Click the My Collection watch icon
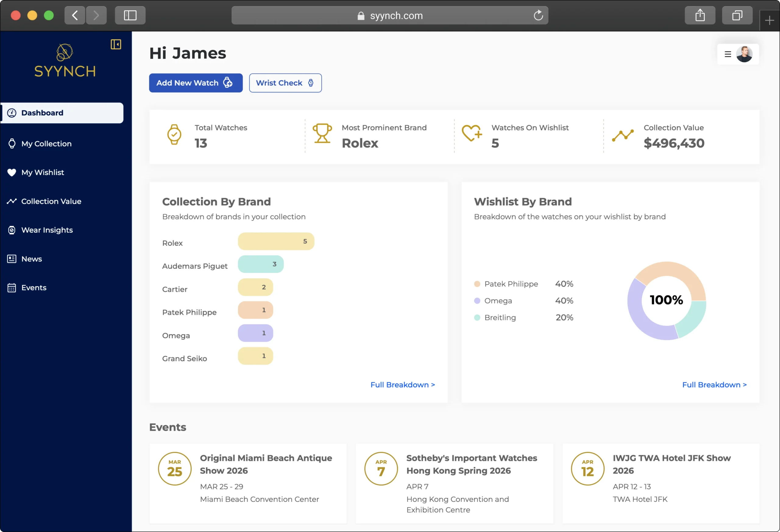This screenshot has width=780, height=532. (12, 144)
